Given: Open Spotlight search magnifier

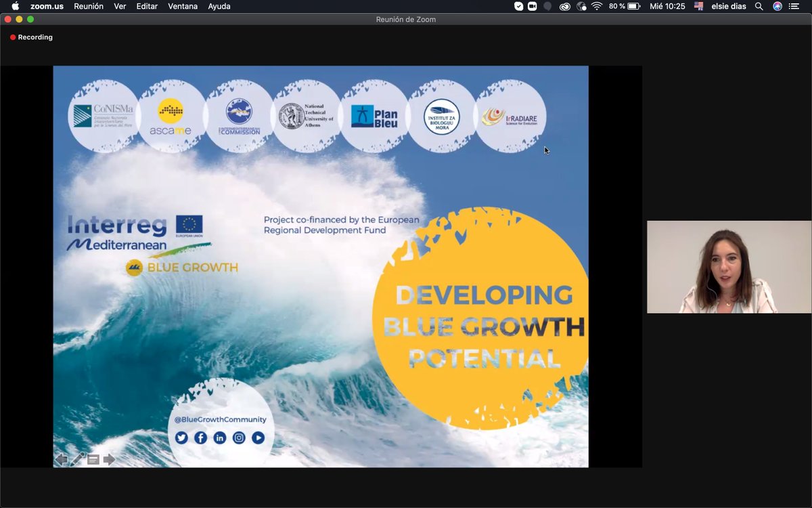Looking at the screenshot, I should point(759,6).
